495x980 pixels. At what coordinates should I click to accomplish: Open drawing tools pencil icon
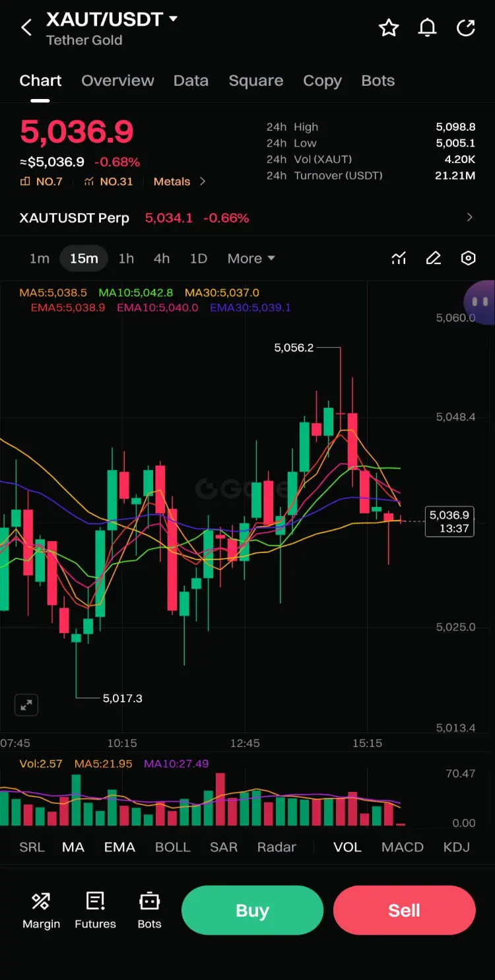(434, 259)
